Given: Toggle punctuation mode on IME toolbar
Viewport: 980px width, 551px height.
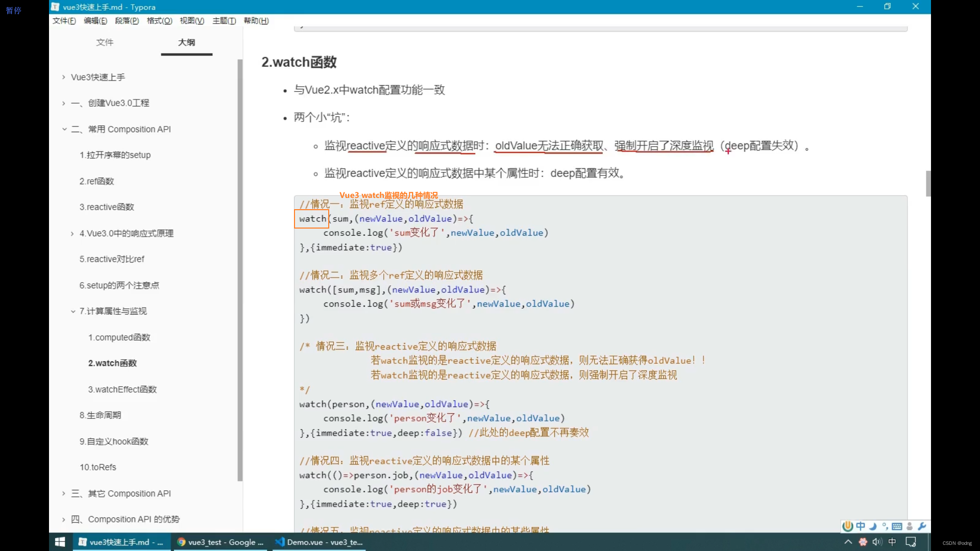Looking at the screenshot, I should point(885,526).
